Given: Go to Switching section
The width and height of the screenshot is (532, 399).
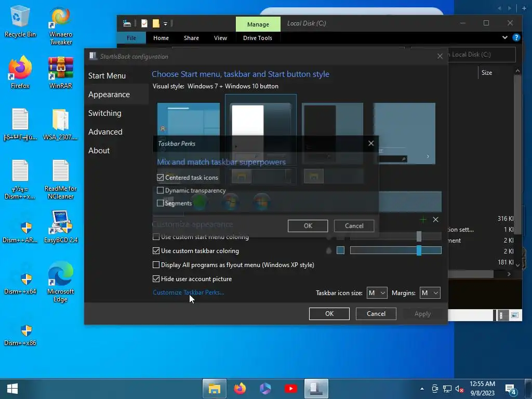Looking at the screenshot, I should point(105,113).
